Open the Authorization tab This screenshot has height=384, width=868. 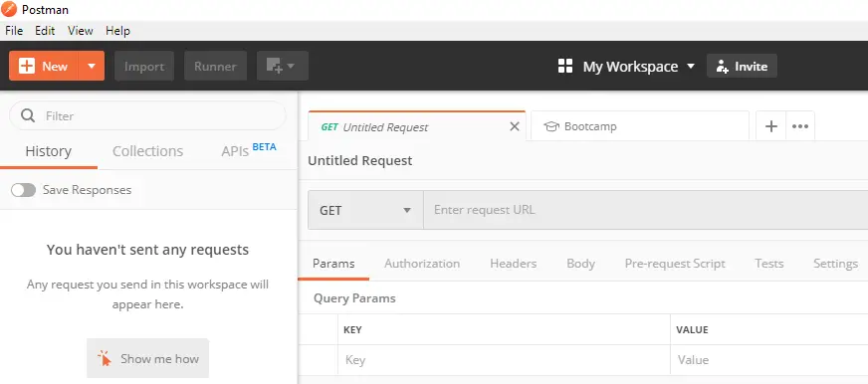[x=422, y=264]
